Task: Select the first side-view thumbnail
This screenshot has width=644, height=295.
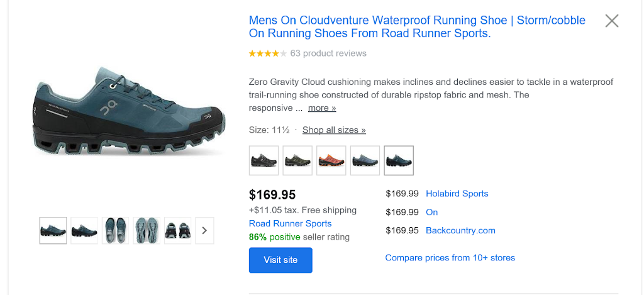Action: (53, 231)
